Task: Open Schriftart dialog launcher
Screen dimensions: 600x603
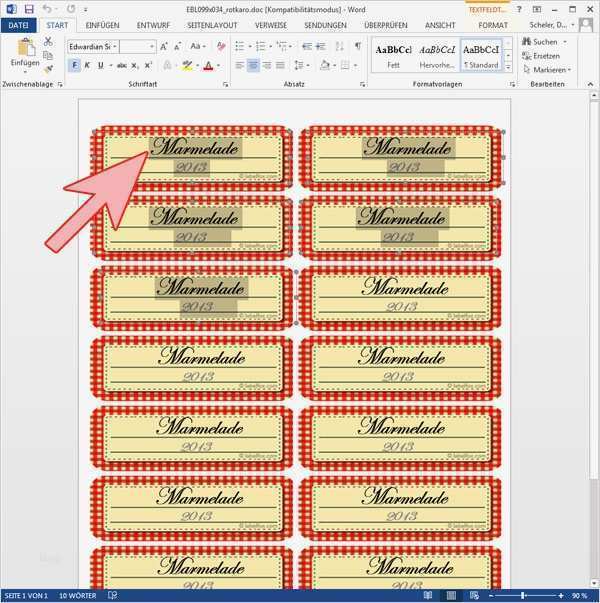Action: (225, 84)
